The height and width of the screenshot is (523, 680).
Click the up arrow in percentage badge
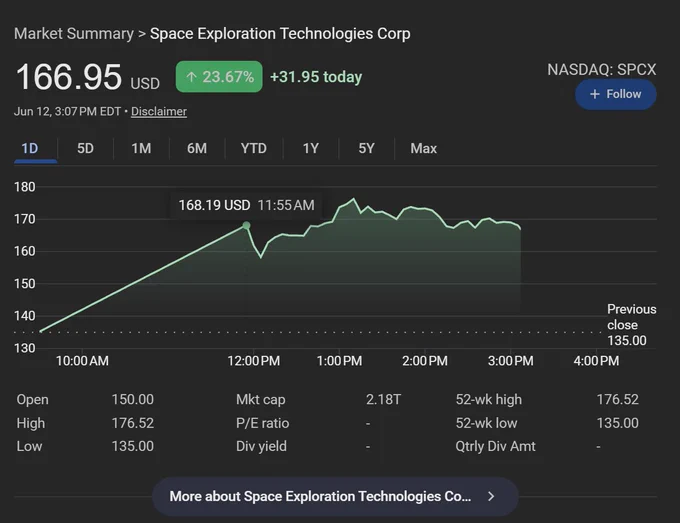click(191, 77)
